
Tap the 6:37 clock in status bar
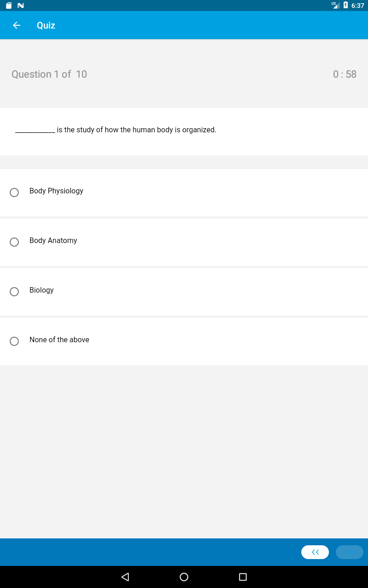tap(357, 6)
